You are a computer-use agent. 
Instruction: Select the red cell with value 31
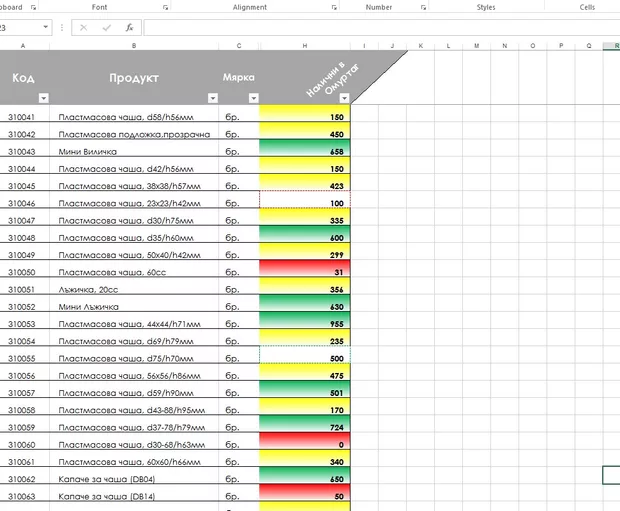point(305,272)
